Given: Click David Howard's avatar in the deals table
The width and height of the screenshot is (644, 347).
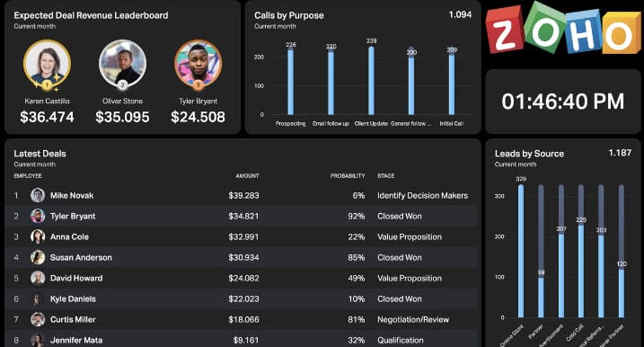Looking at the screenshot, I should tap(38, 278).
